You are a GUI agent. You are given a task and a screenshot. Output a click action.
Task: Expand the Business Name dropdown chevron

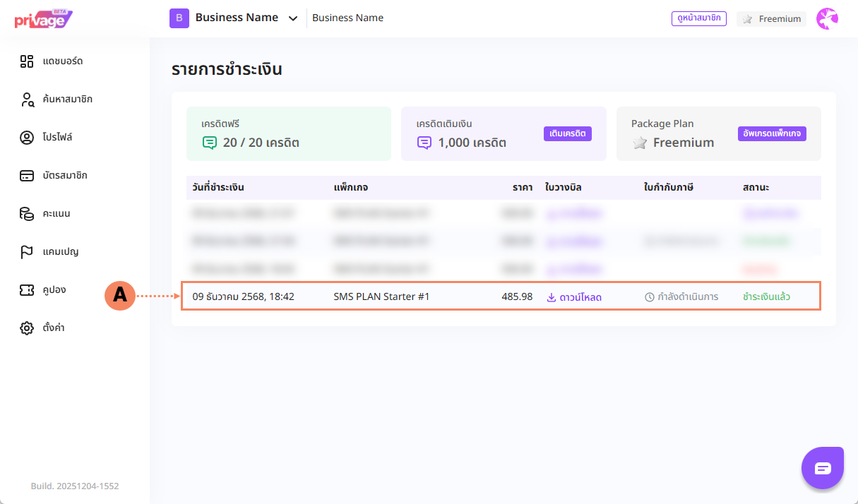pos(293,18)
